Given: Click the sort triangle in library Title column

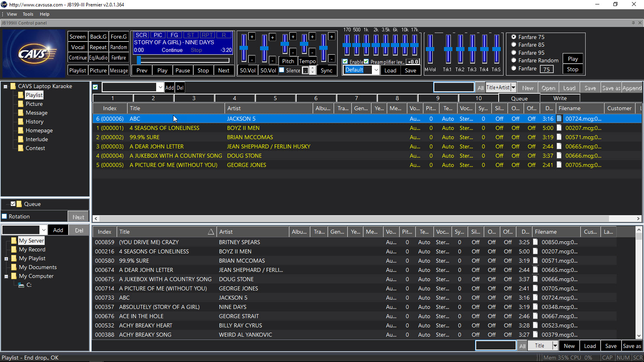Looking at the screenshot, I should point(211,232).
